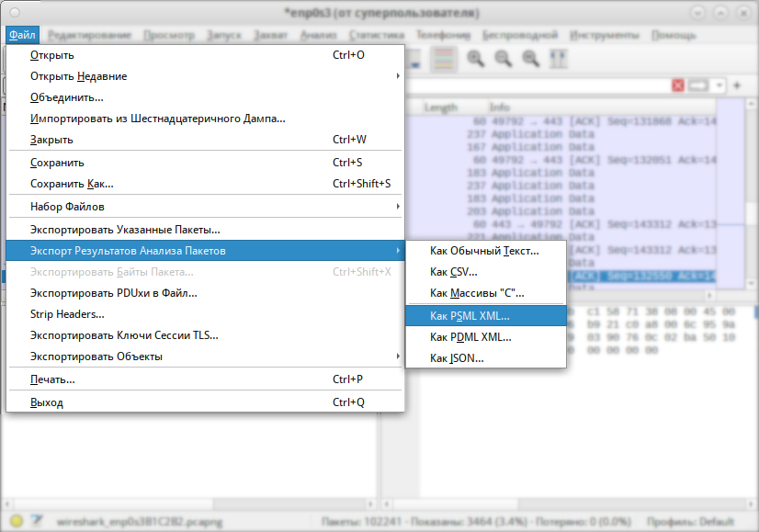Choose Экспортировать Ключи Сессии TLS...
This screenshot has width=759, height=532.
point(205,335)
